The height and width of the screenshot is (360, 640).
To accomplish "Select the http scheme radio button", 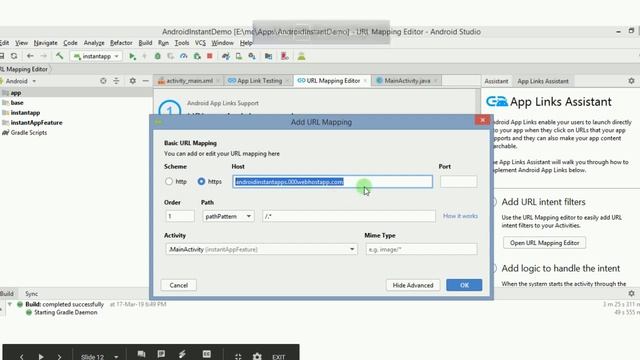I will (x=169, y=181).
